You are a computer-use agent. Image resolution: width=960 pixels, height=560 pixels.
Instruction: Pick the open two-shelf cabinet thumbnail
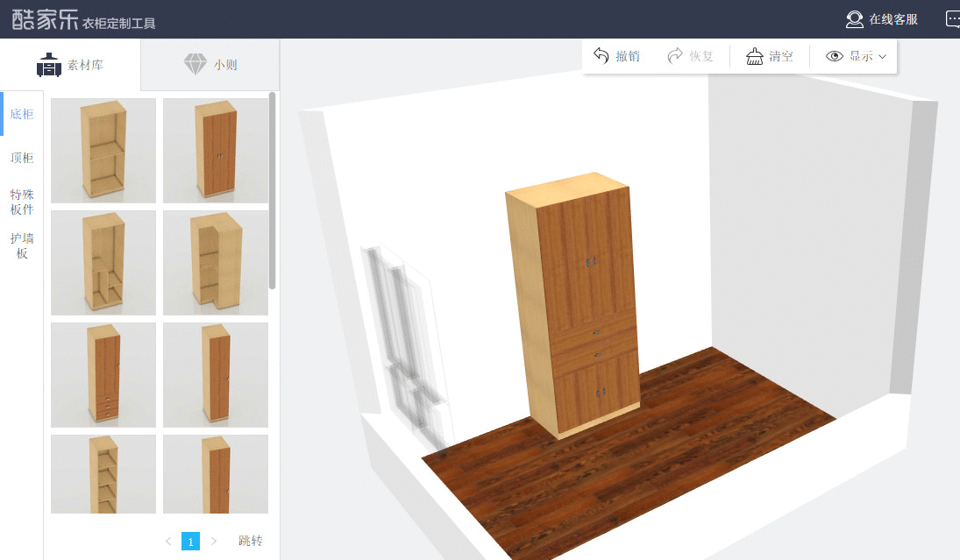[x=103, y=151]
